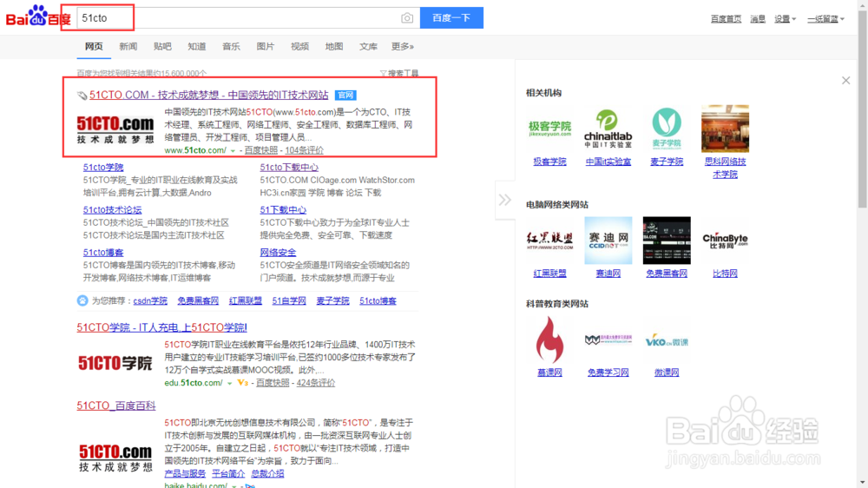Open 比特网 text link

tap(725, 273)
